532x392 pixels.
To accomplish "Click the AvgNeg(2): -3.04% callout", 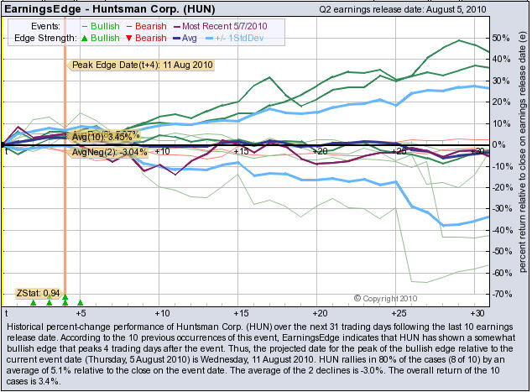I will point(108,152).
